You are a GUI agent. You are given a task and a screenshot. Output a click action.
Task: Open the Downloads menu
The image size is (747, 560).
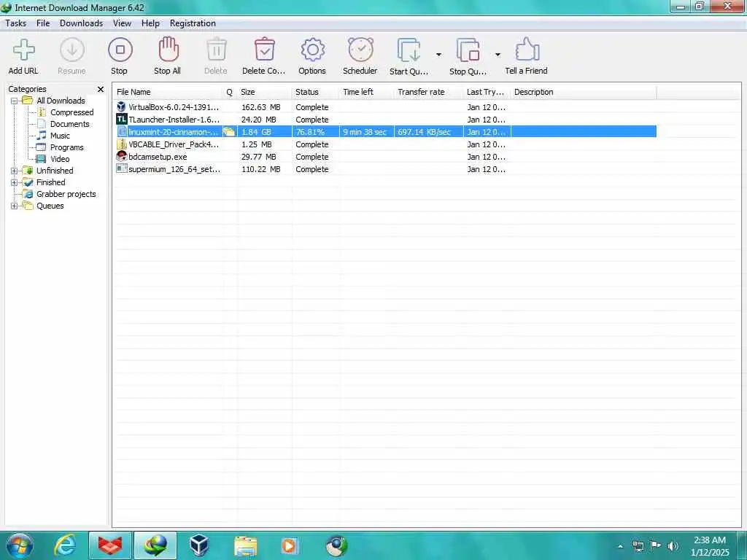tap(81, 23)
